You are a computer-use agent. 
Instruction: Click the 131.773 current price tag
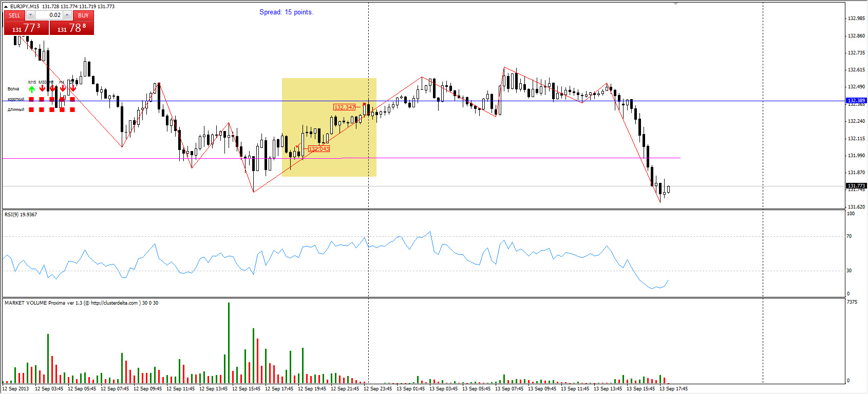point(856,186)
